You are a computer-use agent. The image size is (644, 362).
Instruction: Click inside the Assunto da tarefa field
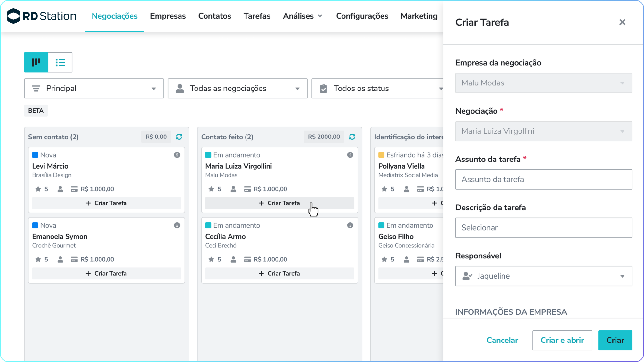(x=543, y=179)
